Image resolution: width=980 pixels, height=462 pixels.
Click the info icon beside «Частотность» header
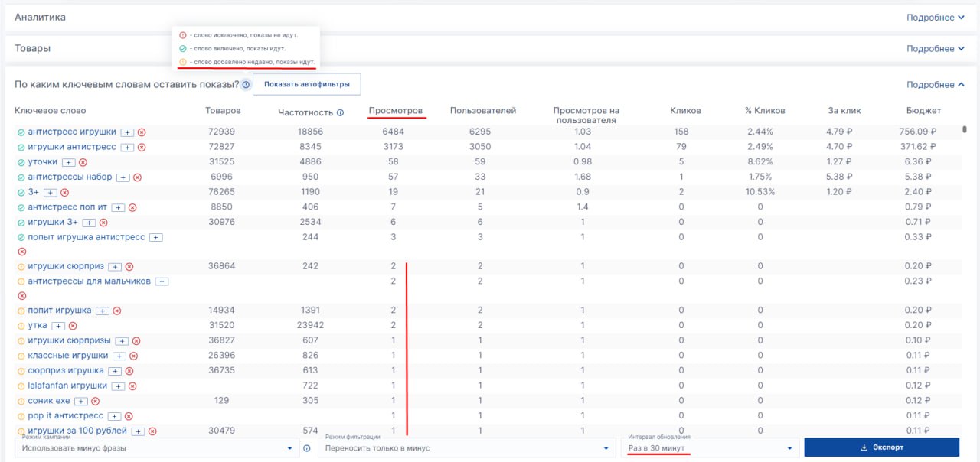tap(340, 112)
